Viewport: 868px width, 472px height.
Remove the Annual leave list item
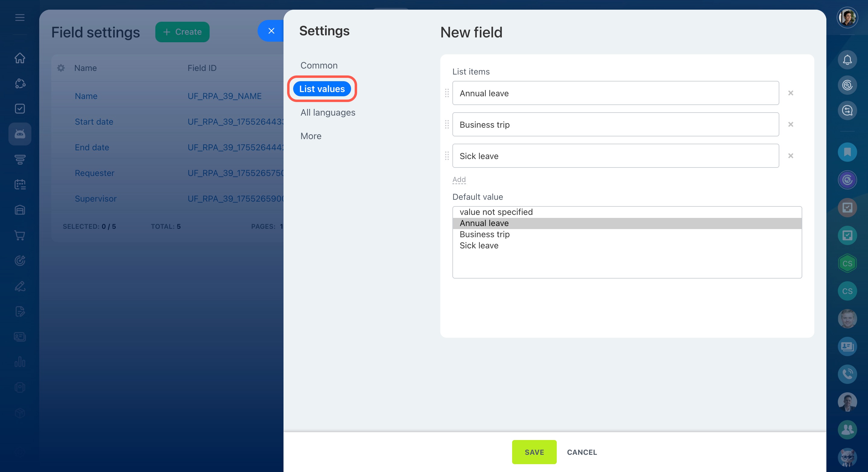point(790,93)
